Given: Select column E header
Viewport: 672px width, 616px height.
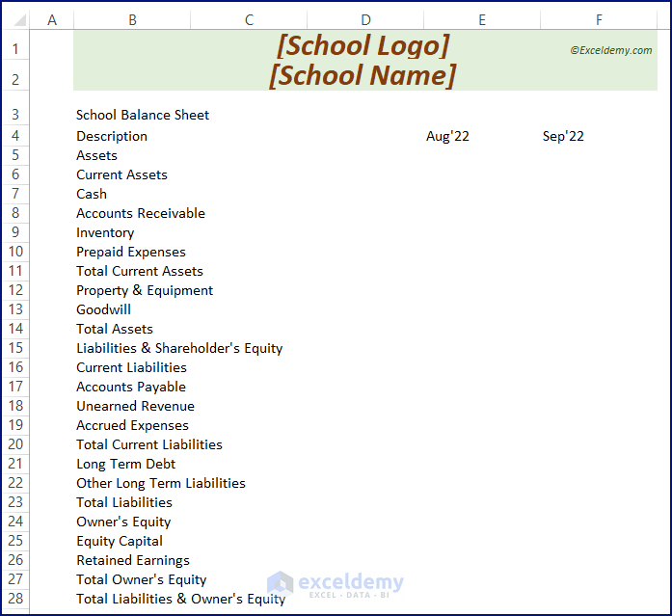Looking at the screenshot, I should [482, 19].
